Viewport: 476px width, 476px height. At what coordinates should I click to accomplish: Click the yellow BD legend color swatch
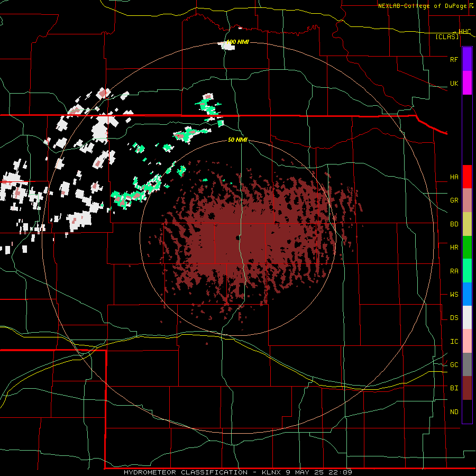pos(467,224)
